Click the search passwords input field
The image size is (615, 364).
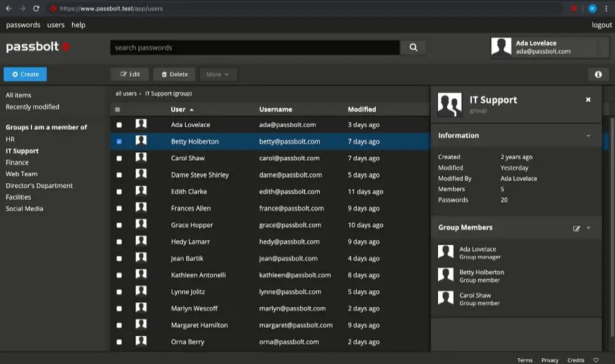click(x=255, y=47)
